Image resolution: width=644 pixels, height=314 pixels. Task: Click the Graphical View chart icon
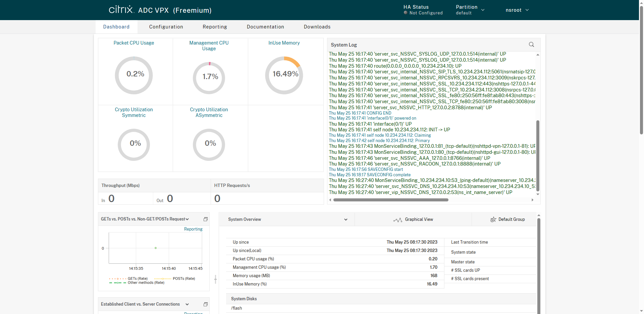[397, 220]
